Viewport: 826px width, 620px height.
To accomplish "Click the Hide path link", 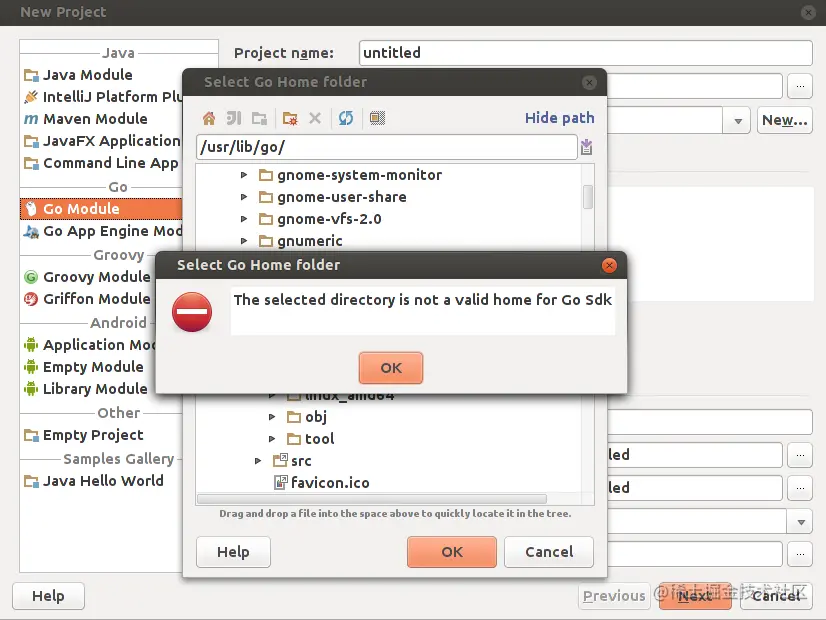I will click(x=559, y=117).
